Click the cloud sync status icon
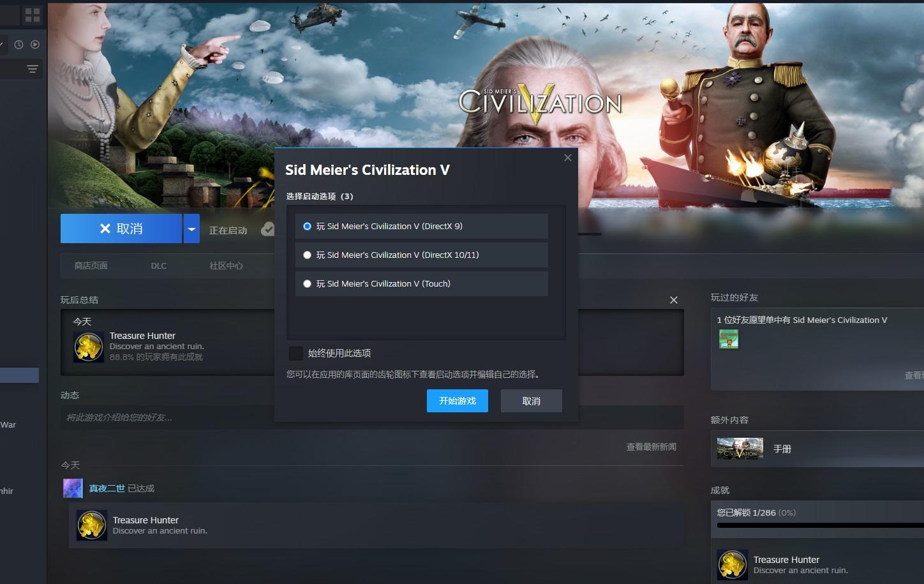 267,229
